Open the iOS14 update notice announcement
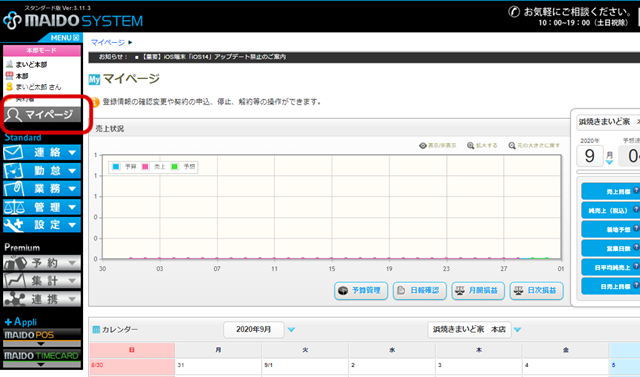Screen dimensions: 640x377 pos(214,57)
